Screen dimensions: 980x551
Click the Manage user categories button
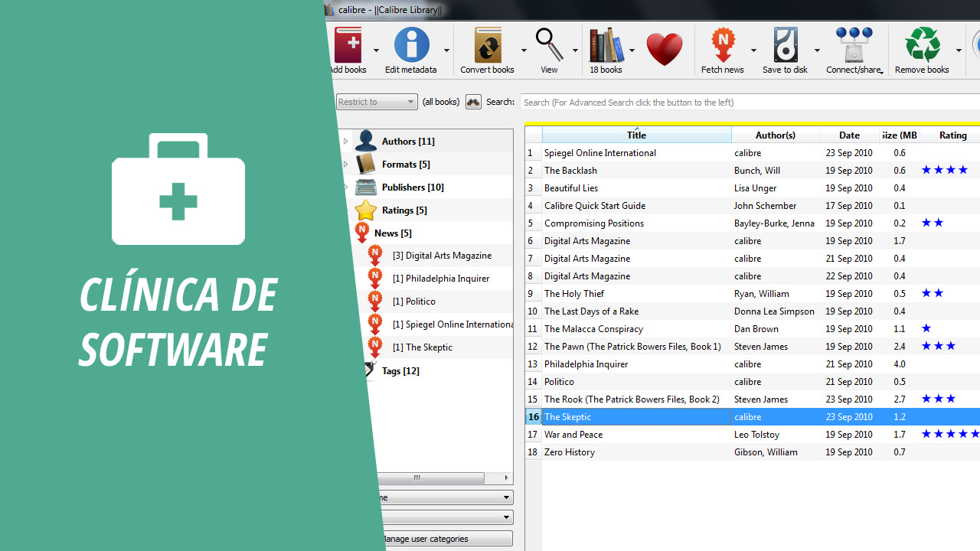[x=446, y=539]
